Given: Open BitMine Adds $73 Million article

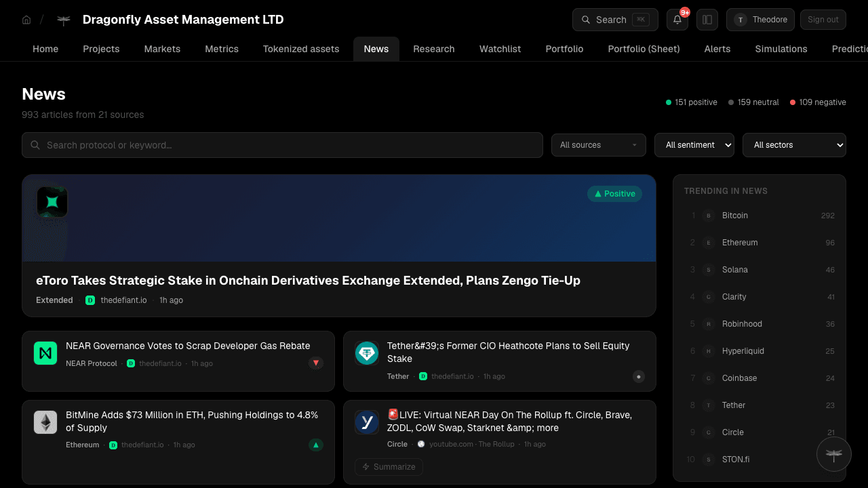Looking at the screenshot, I should [x=192, y=422].
